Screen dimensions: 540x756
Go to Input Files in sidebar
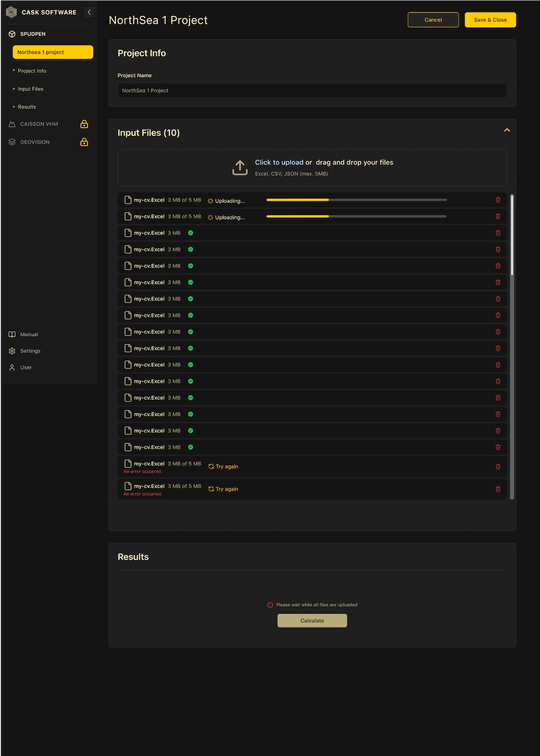point(31,89)
